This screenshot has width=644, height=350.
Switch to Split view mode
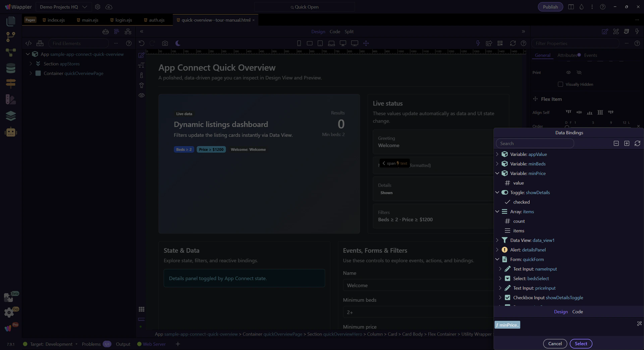(x=349, y=32)
